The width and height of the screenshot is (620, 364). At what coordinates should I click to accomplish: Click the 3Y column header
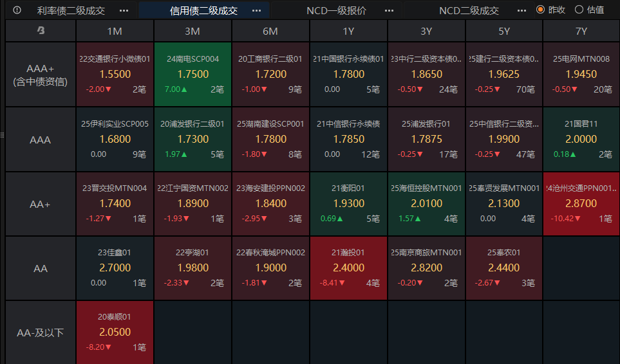pos(426,31)
